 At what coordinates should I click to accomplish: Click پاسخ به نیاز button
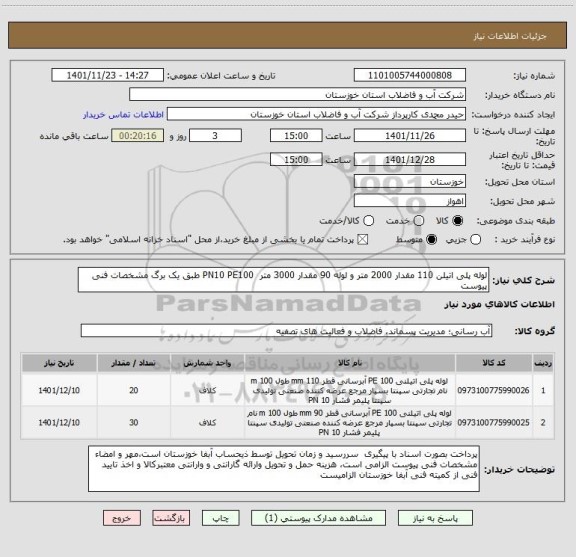click(x=435, y=518)
